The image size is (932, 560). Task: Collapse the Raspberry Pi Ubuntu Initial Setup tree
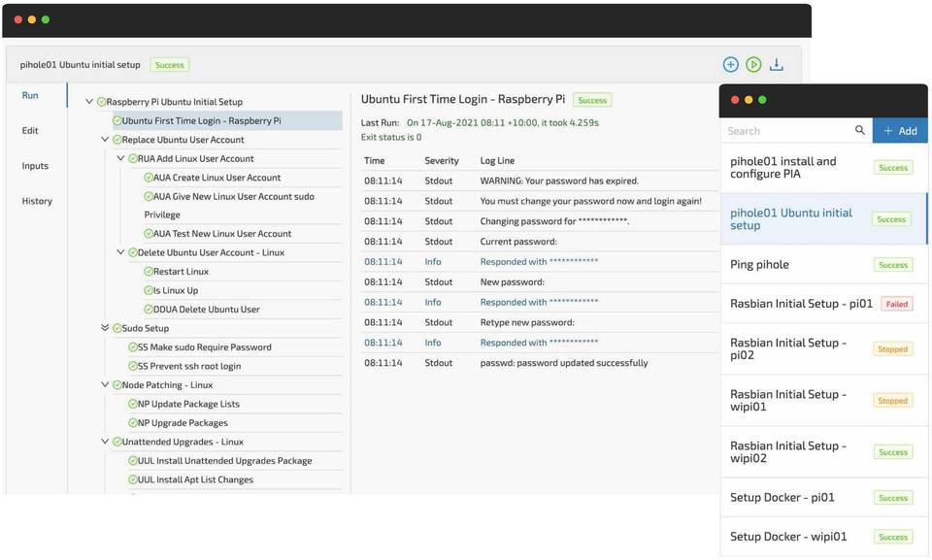[88, 101]
